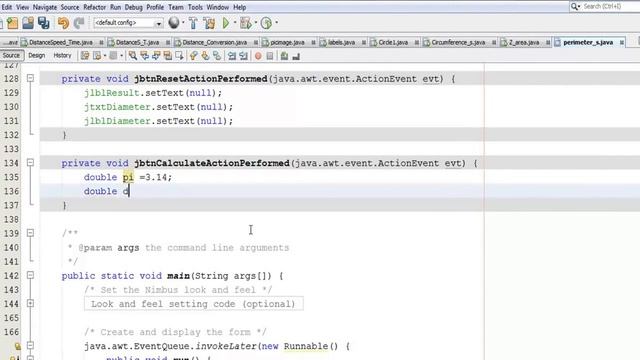Screen dimensions: 640x360
Task: Click the Profile Project clock icon
Action: pyautogui.click(x=266, y=23)
